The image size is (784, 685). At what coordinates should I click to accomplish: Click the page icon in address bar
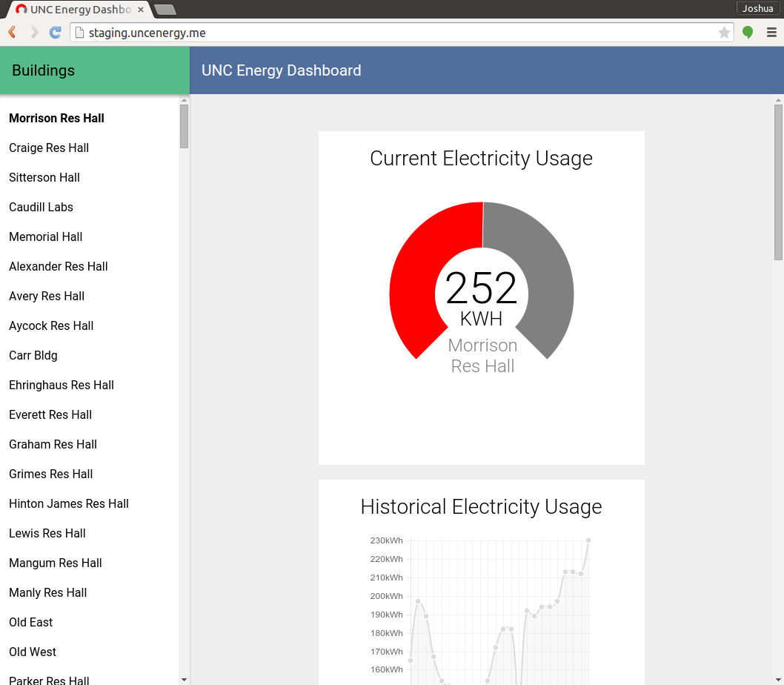pyautogui.click(x=79, y=33)
